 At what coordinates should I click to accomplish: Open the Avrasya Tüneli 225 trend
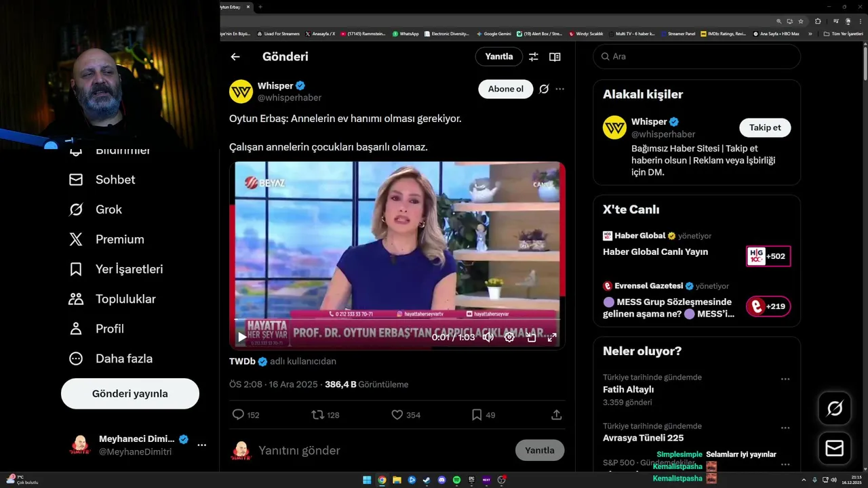pyautogui.click(x=643, y=438)
